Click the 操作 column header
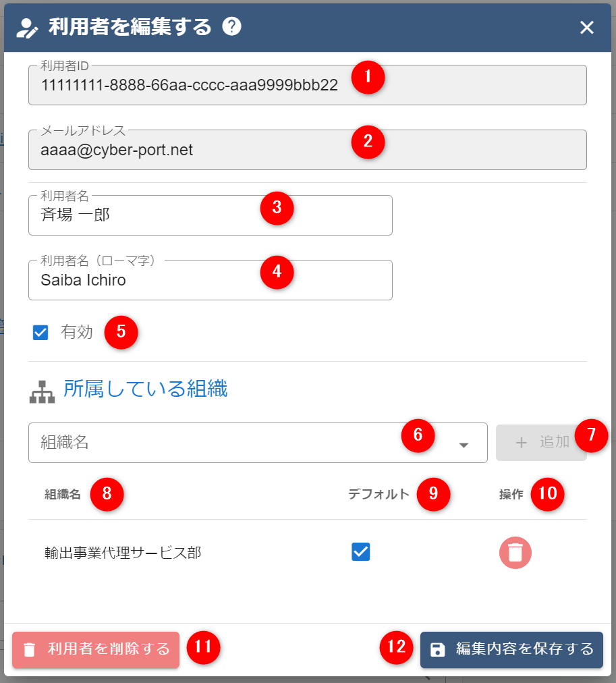 point(511,494)
